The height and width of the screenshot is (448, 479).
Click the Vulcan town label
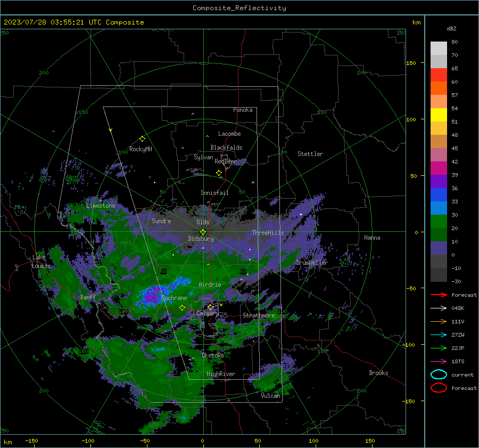[270, 396]
